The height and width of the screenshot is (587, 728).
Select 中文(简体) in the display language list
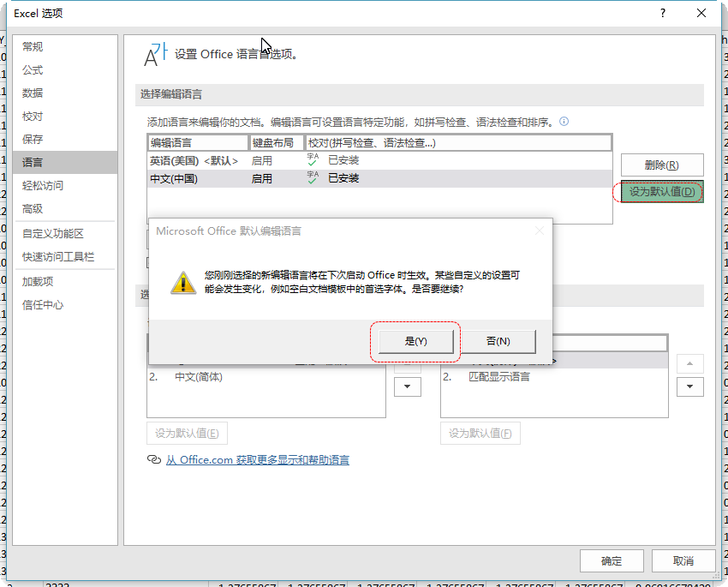[x=266, y=377]
